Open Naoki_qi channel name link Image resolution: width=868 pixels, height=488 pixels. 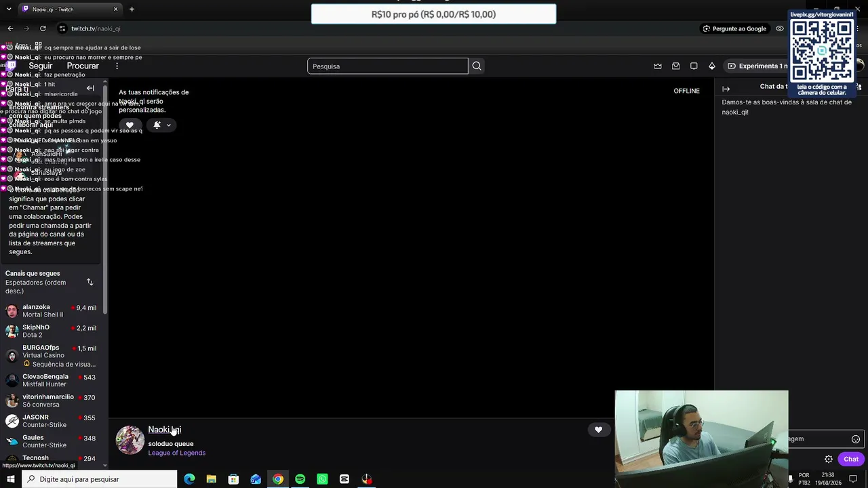click(165, 430)
